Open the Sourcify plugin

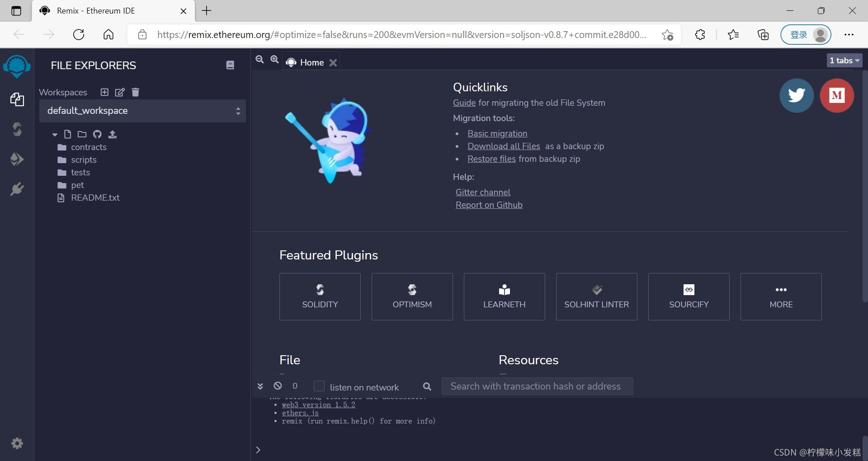(689, 297)
